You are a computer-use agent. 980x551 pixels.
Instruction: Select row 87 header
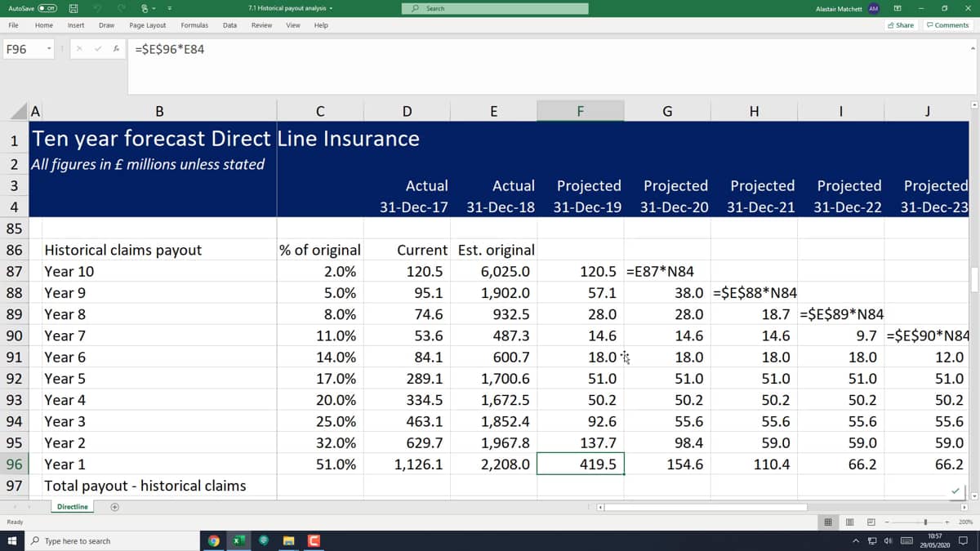pos(14,271)
